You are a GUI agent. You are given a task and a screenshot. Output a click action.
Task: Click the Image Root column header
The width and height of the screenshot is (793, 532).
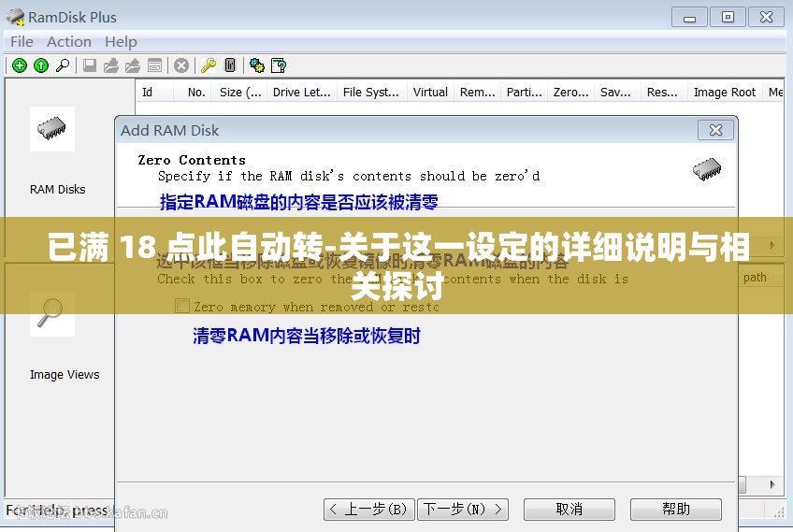pyautogui.click(x=724, y=92)
